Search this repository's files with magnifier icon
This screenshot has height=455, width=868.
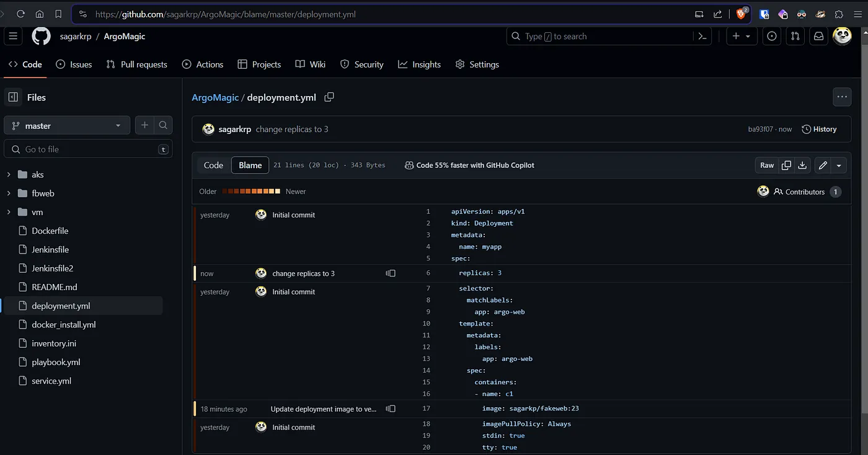(x=163, y=125)
